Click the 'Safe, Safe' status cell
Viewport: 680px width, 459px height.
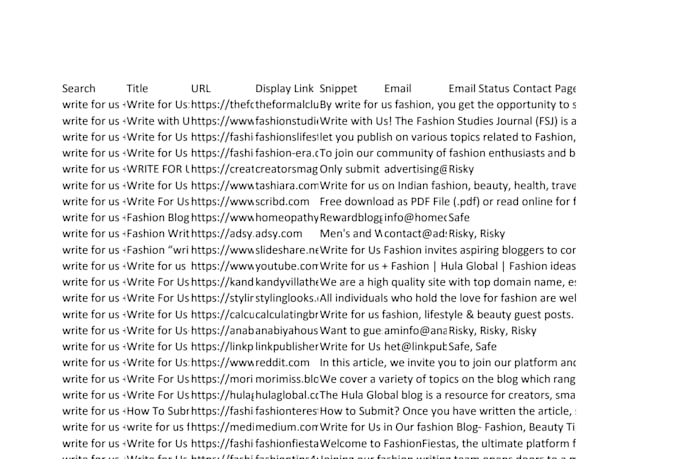472,347
